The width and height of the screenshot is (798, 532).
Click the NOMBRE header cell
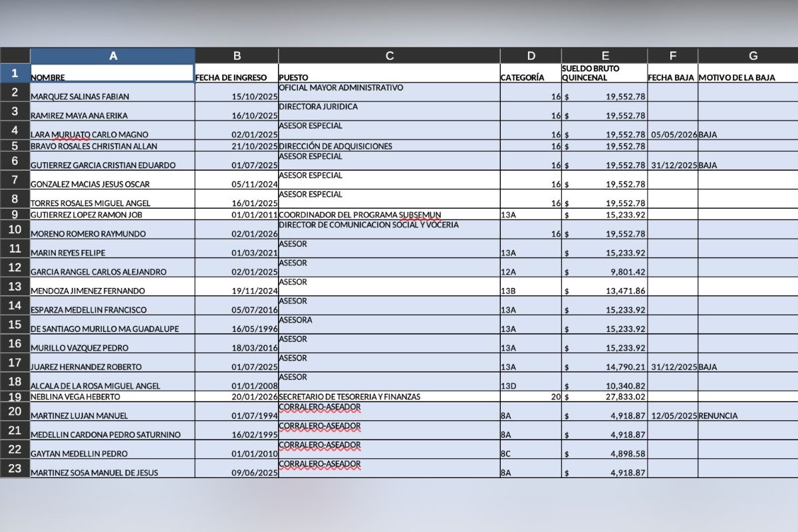click(x=113, y=73)
